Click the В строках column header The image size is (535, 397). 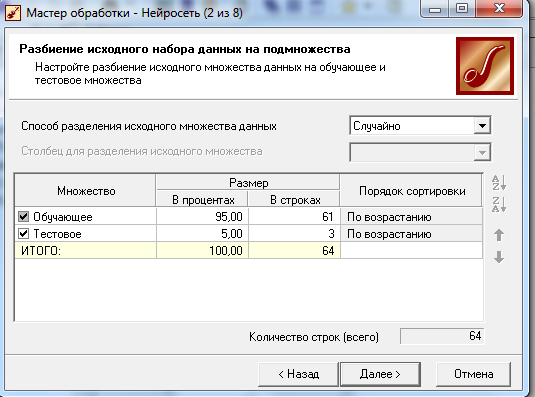click(x=294, y=199)
